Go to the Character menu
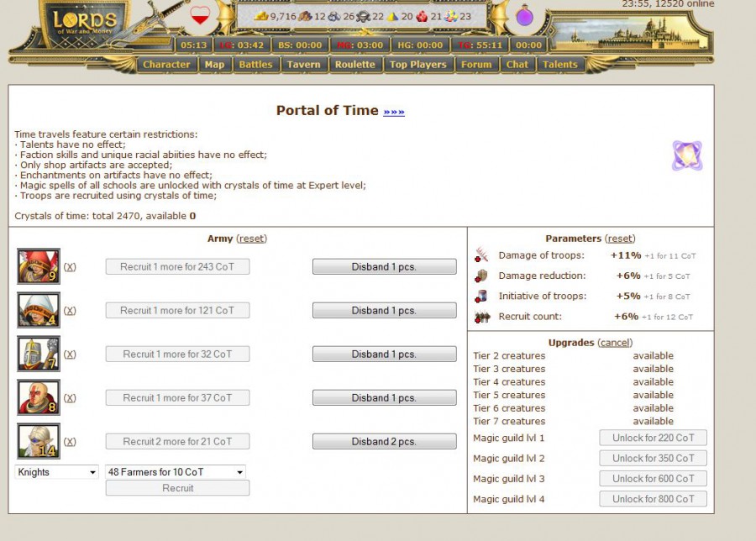Viewport: 756px width, 541px height. click(x=166, y=64)
